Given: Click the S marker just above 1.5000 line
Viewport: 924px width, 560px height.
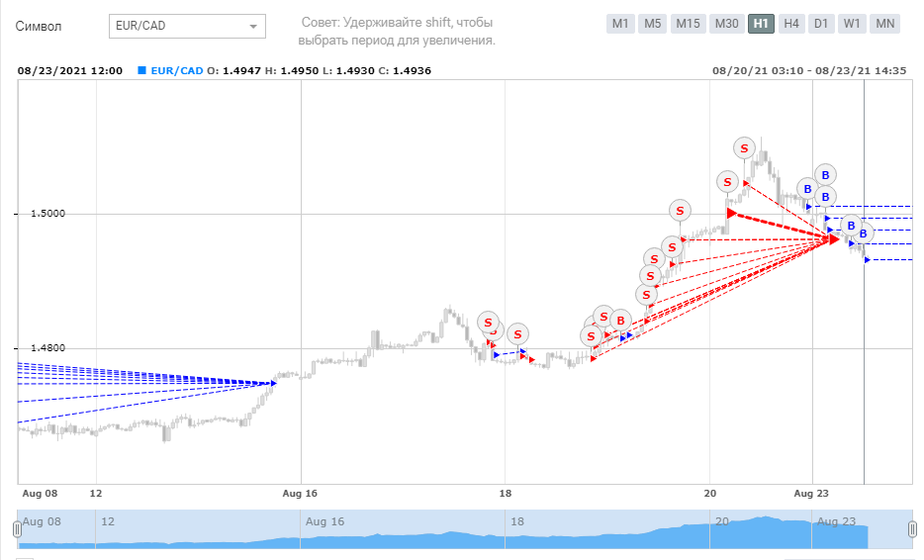Looking at the screenshot, I should click(x=680, y=211).
